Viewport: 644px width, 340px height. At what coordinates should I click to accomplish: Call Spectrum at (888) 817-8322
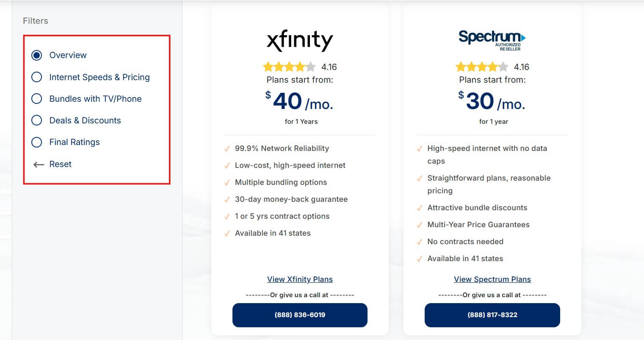pos(492,315)
